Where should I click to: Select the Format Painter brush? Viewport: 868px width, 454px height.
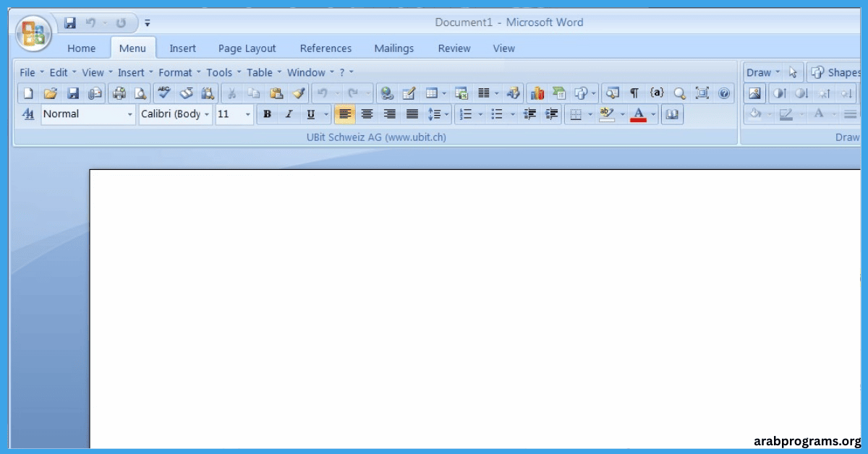pyautogui.click(x=298, y=93)
